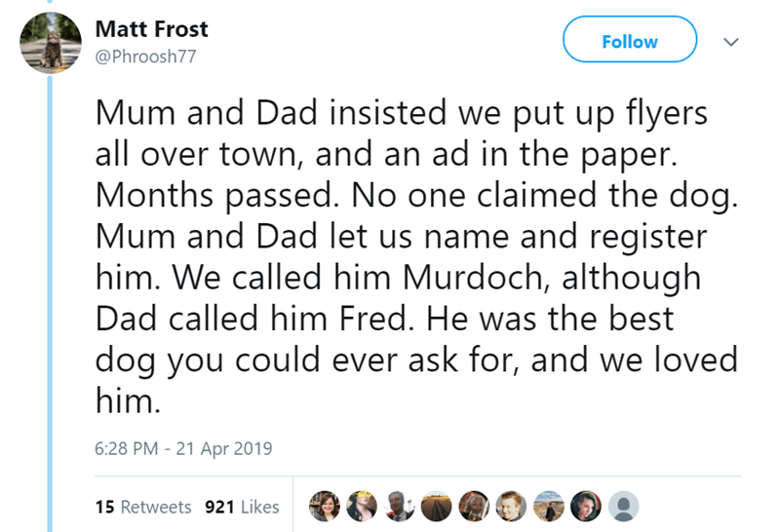
Task: Click the Follow button
Action: (630, 41)
